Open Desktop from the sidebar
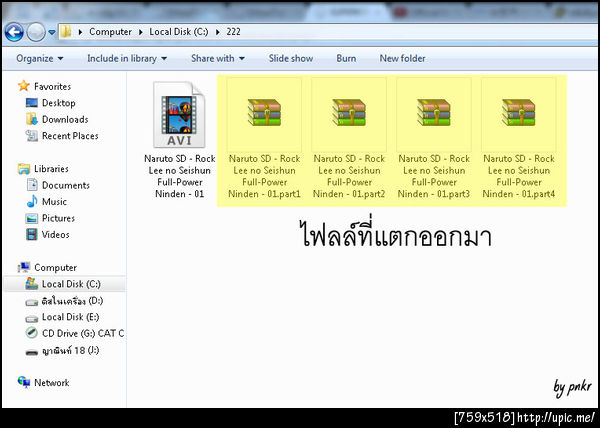The width and height of the screenshot is (600, 428). [59, 103]
